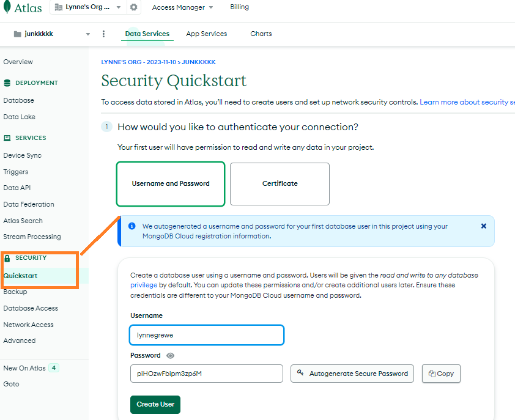The height and width of the screenshot is (420, 515).
Task: Open the project options three-dot menu
Action: [x=103, y=34]
